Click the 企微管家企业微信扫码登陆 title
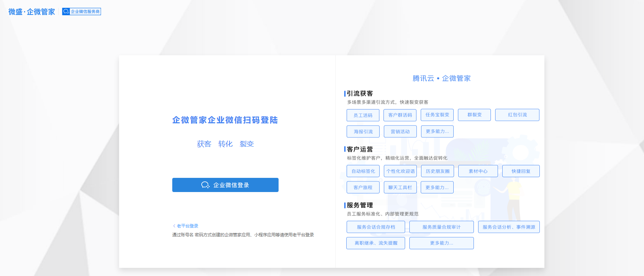Viewport: 644px width, 276px height. point(225,120)
